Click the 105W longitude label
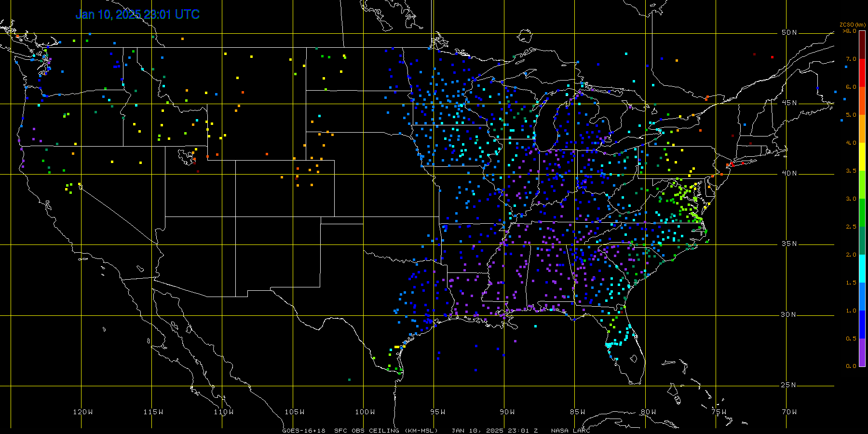This screenshot has height=434, width=868. tap(294, 412)
